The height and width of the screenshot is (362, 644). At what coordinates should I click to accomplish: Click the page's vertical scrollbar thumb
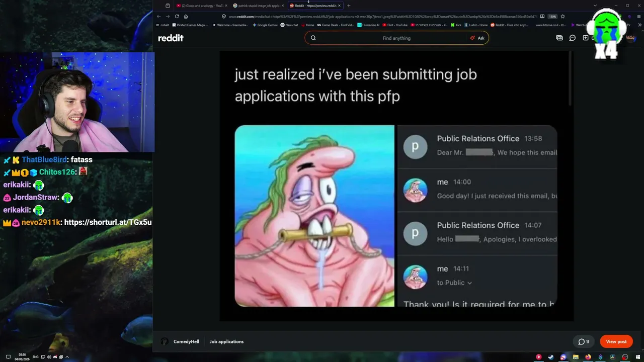[x=570, y=78]
